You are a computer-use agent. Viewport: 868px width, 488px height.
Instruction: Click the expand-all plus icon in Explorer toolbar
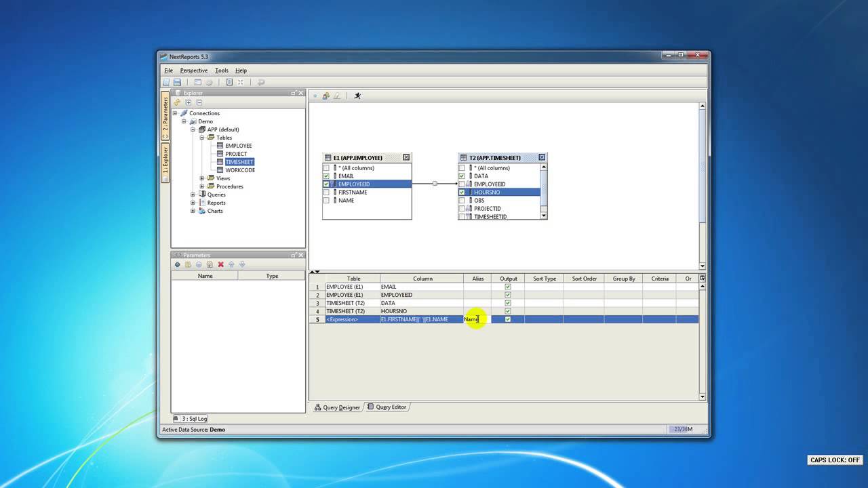(x=189, y=102)
